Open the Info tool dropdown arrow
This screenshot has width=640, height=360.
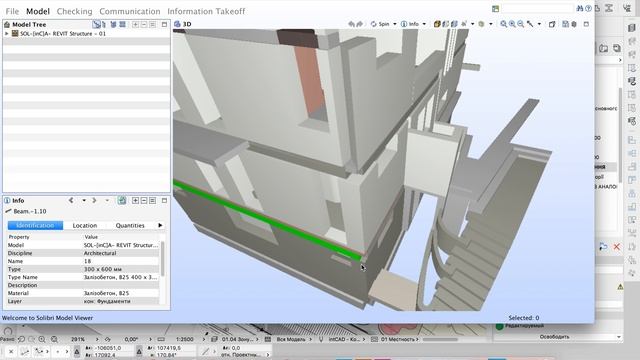point(424,24)
